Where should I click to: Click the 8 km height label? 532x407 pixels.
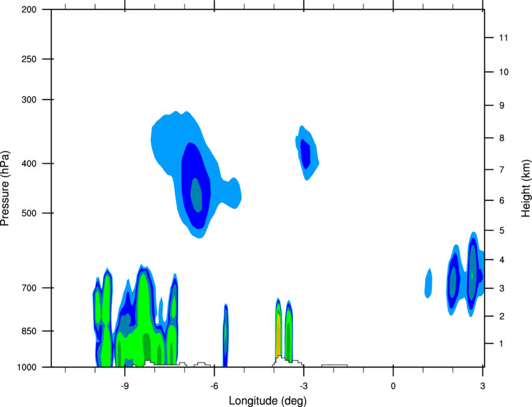pyautogui.click(x=502, y=138)
